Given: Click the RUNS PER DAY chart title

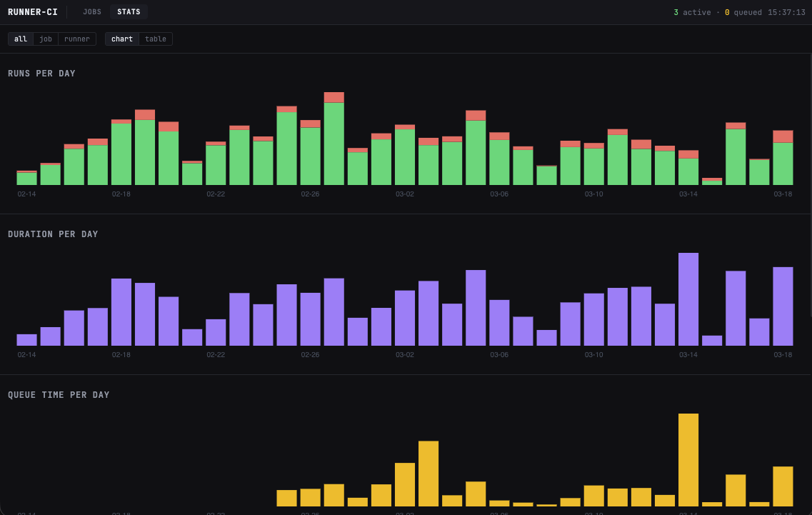Looking at the screenshot, I should (x=41, y=73).
